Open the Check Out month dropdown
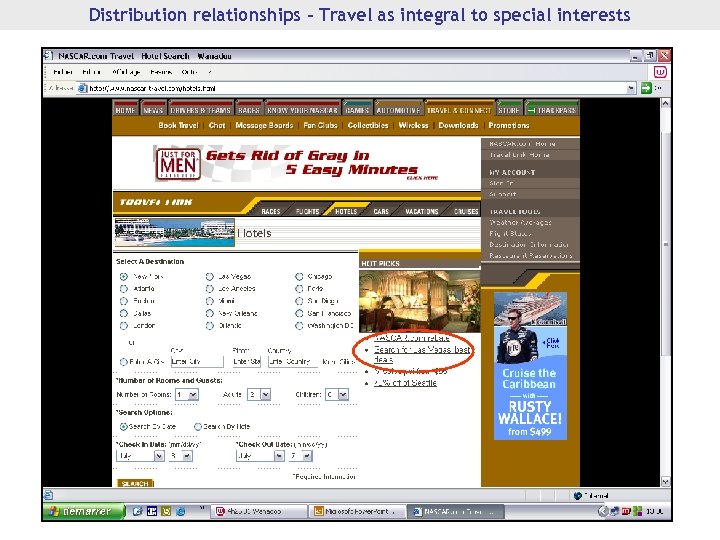This screenshot has width=720, height=540. [279, 456]
